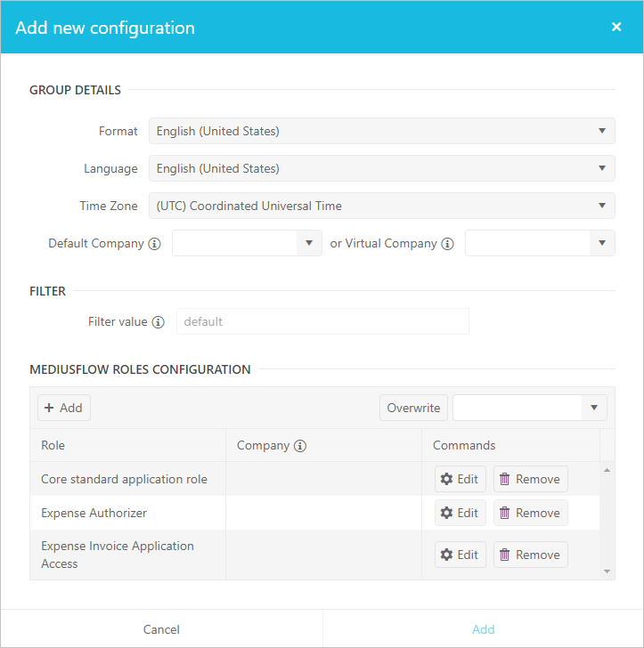644x648 pixels.
Task: Open the Time Zone dropdown
Action: tap(382, 206)
